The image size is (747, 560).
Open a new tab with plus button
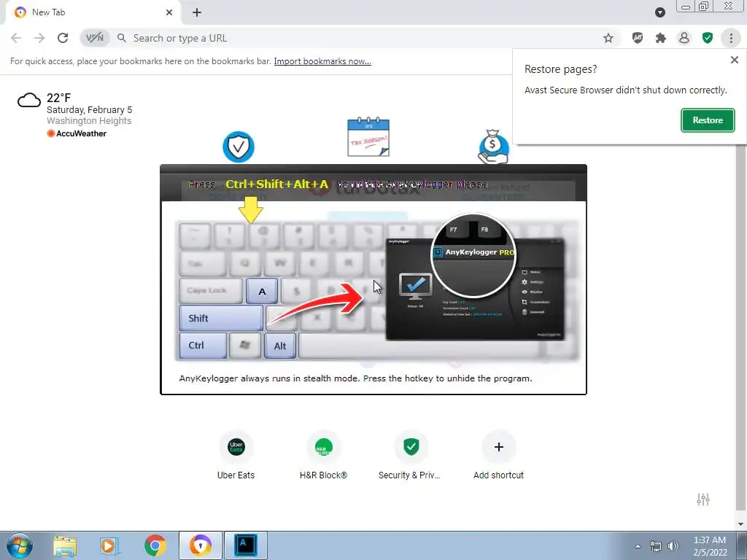197,12
